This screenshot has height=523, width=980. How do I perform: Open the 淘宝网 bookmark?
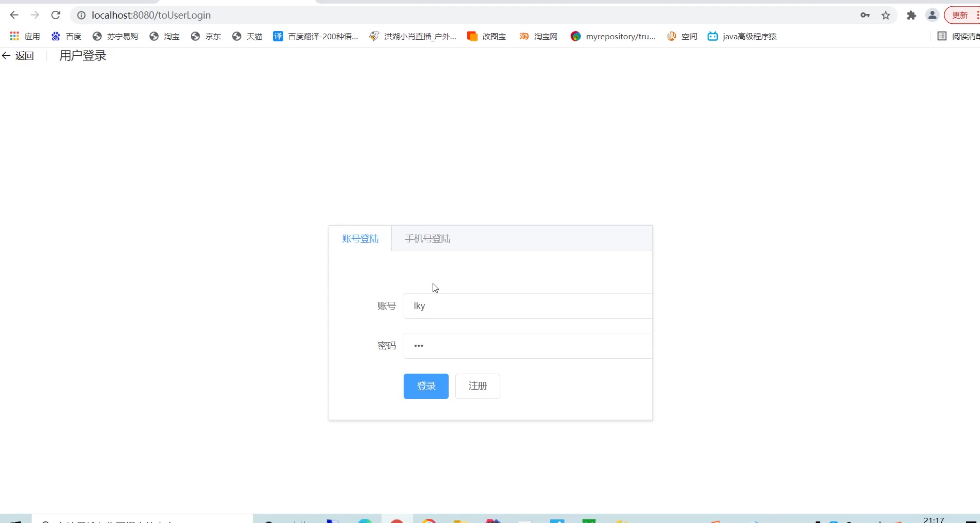[539, 36]
